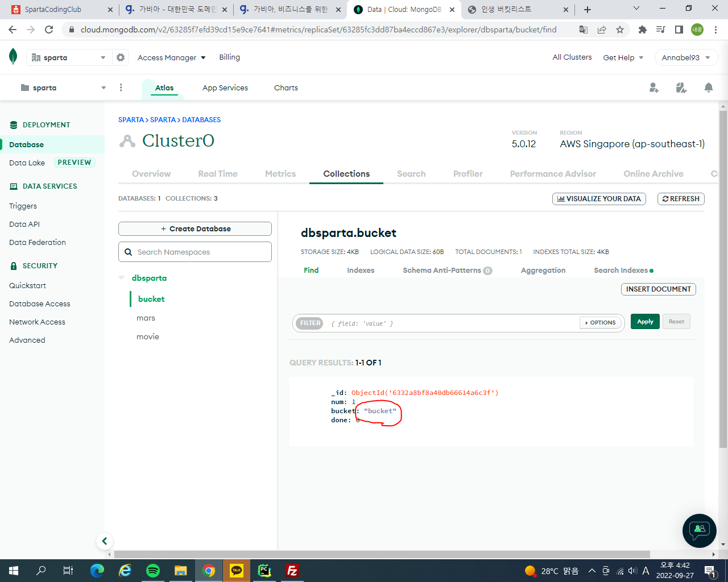The height and width of the screenshot is (582, 728).
Task: Apply the query filter
Action: click(x=645, y=322)
